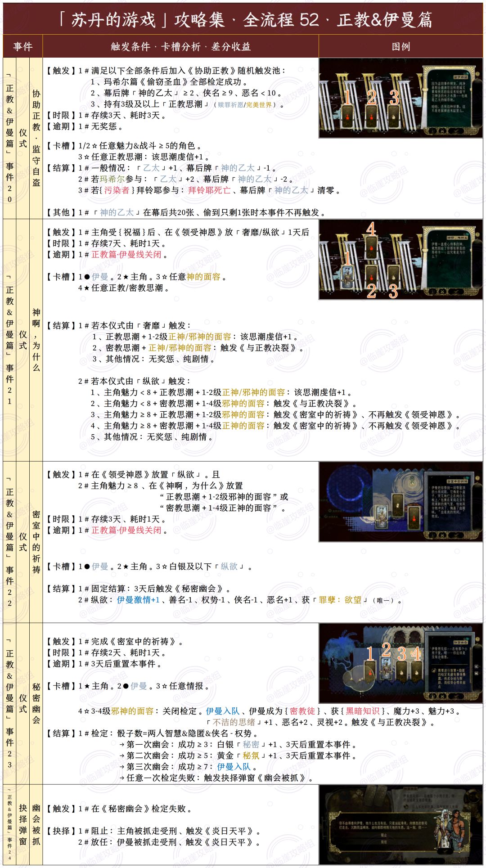Click the line 在《秘密幽会》检定失败
The height and width of the screenshot is (868, 486).
[x=135, y=809]
